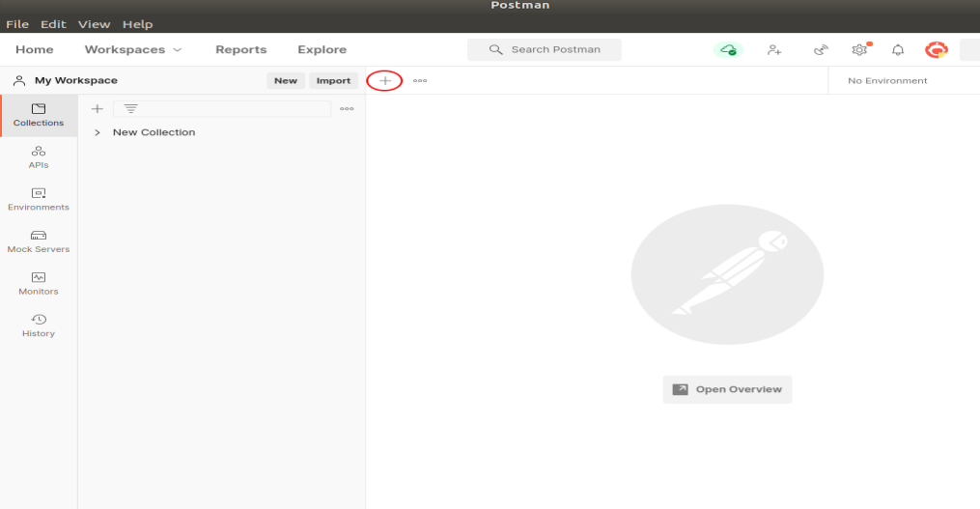980x509 pixels.
Task: Go to the Reports tab
Action: coord(241,49)
